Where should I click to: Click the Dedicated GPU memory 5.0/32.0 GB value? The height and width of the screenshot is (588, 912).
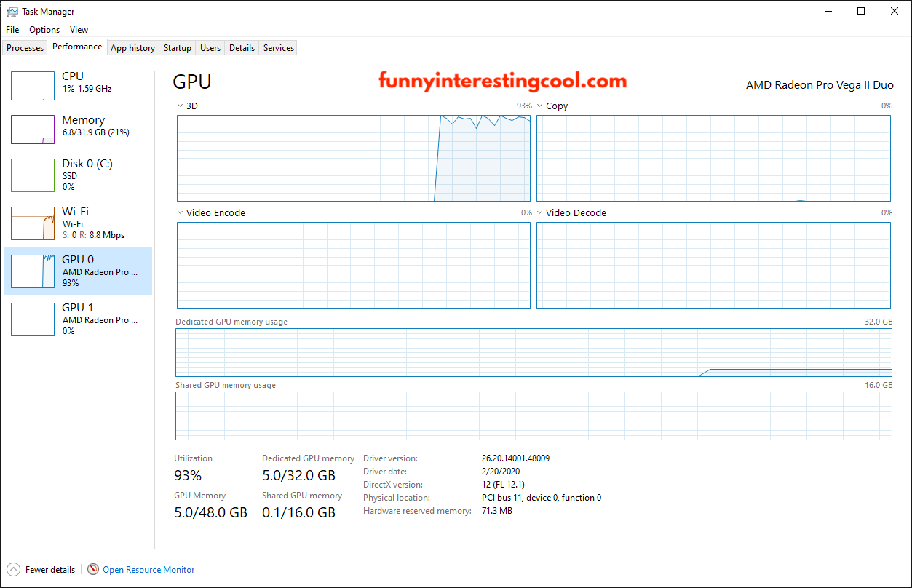[x=299, y=476]
